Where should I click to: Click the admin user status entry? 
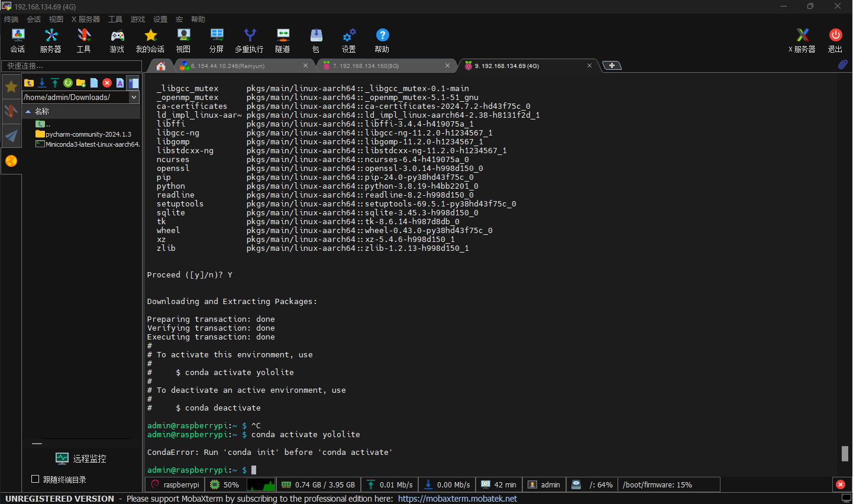[x=544, y=484]
